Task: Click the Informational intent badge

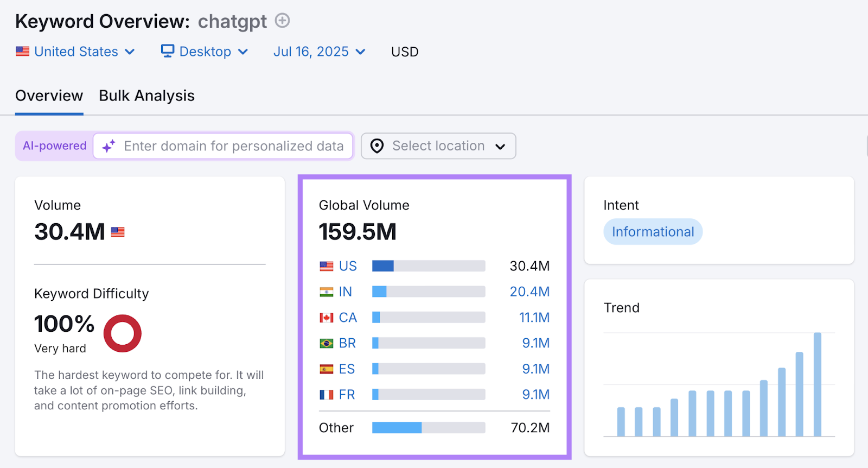Action: (x=653, y=232)
